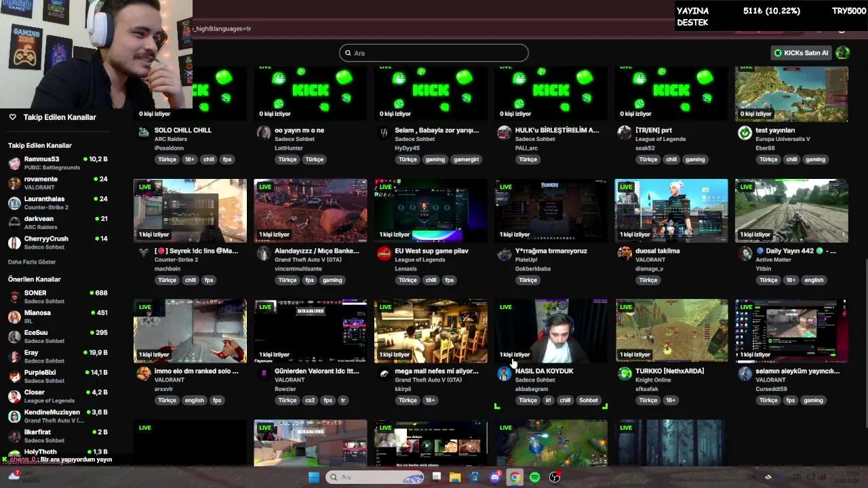Click akbabagram channel avatar
Image resolution: width=868 pixels, height=488 pixels.
(504, 374)
